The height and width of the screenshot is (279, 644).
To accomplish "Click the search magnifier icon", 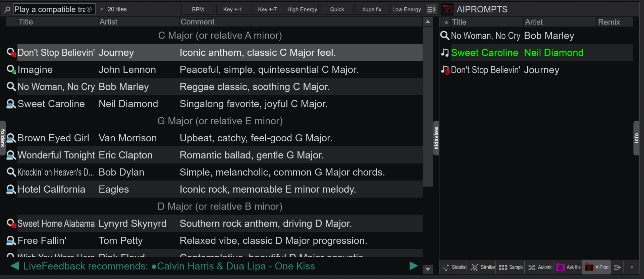I will click(x=7, y=9).
